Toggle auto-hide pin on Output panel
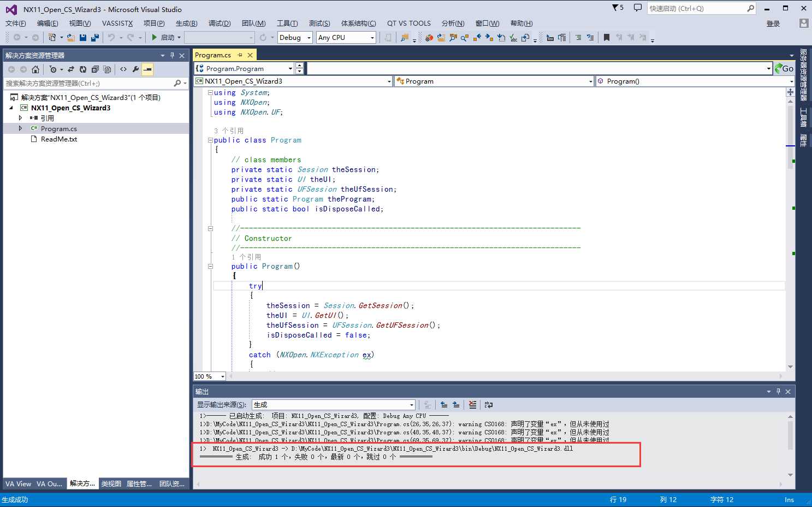The width and height of the screenshot is (812, 507). coord(778,391)
